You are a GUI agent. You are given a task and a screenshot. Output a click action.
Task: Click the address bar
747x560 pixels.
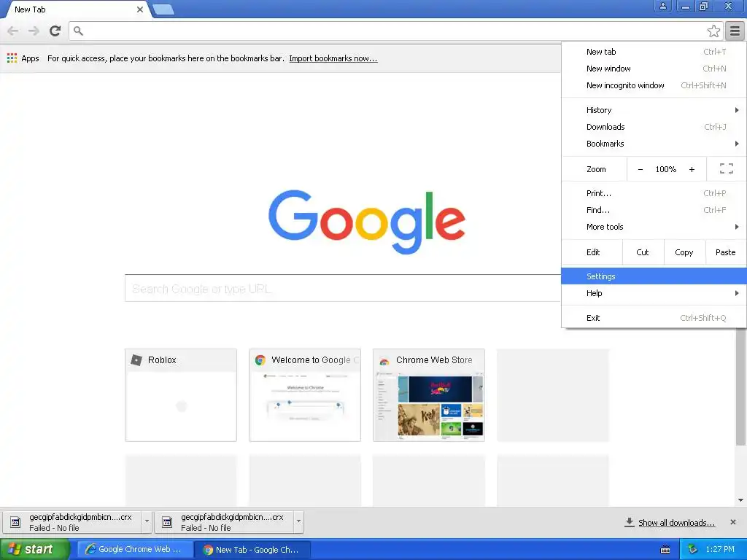tap(395, 31)
